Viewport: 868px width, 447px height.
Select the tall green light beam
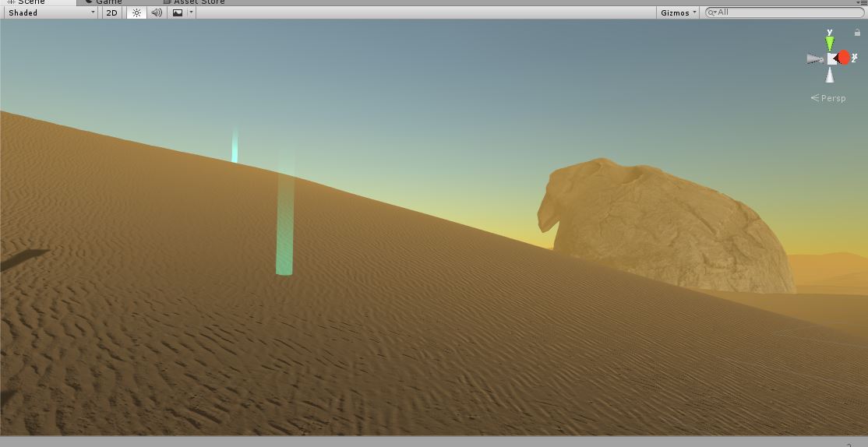tap(284, 221)
